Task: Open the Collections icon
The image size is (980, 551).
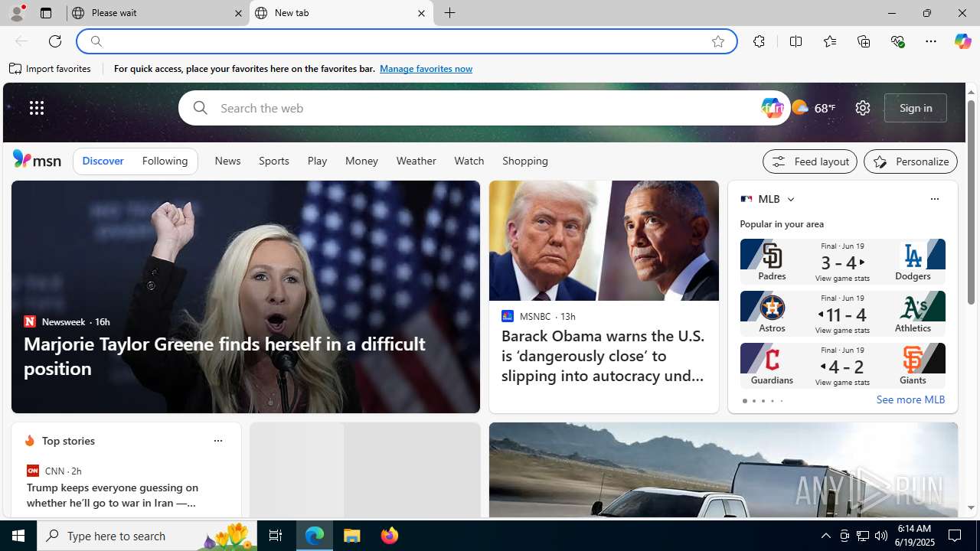Action: point(864,41)
